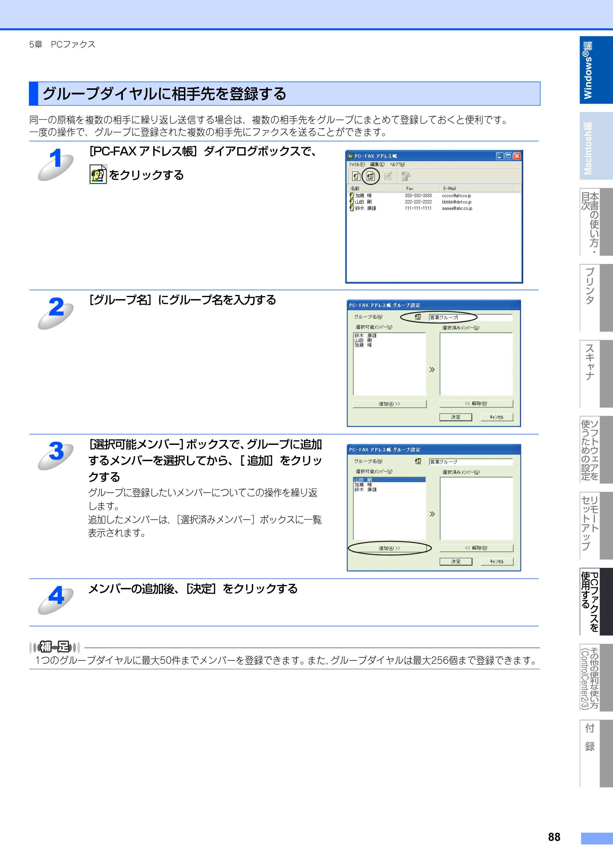This screenshot has height=868, width=613.
Task: Click the circled new group icon in toolbar
Action: coord(371,176)
